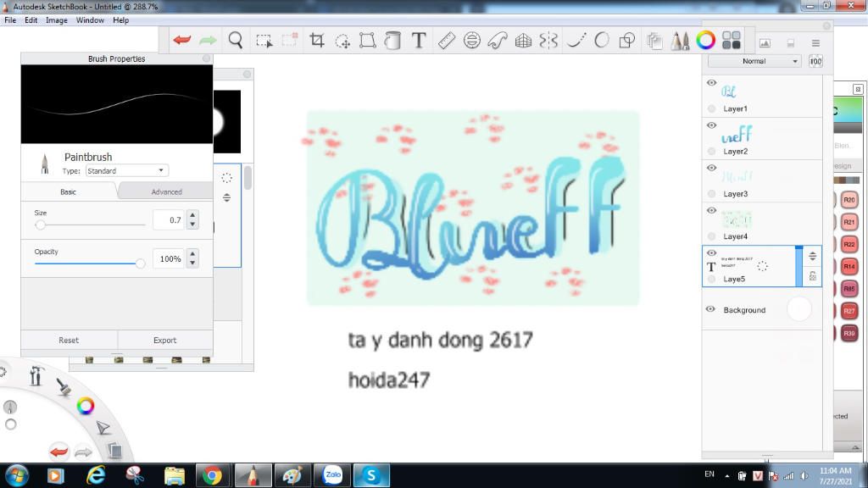Pick the R85 Copic color swatch
The width and height of the screenshot is (868, 488).
849,289
